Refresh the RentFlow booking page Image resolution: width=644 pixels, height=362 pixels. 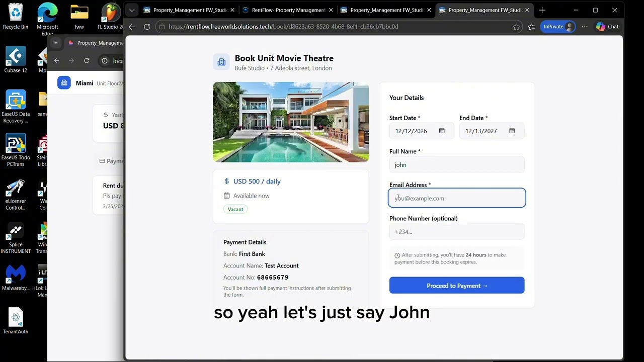pyautogui.click(x=147, y=27)
